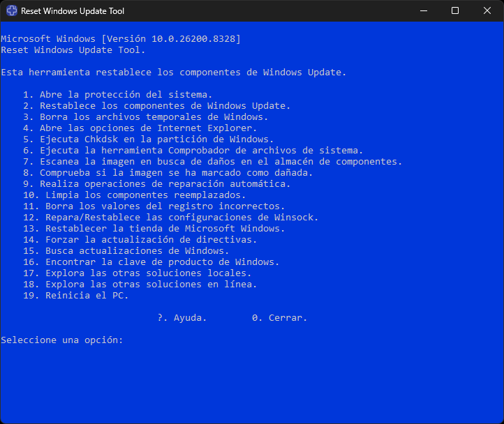This screenshot has width=504, height=424.
Task: Click option '15. Busca actualizaciones de Windows.'
Action: click(126, 251)
